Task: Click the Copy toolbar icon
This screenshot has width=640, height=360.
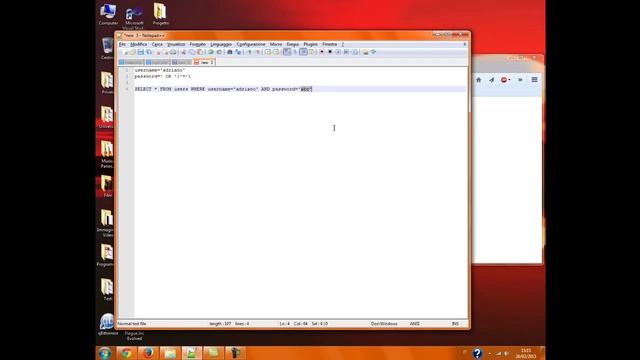Action: pyautogui.click(x=192, y=52)
